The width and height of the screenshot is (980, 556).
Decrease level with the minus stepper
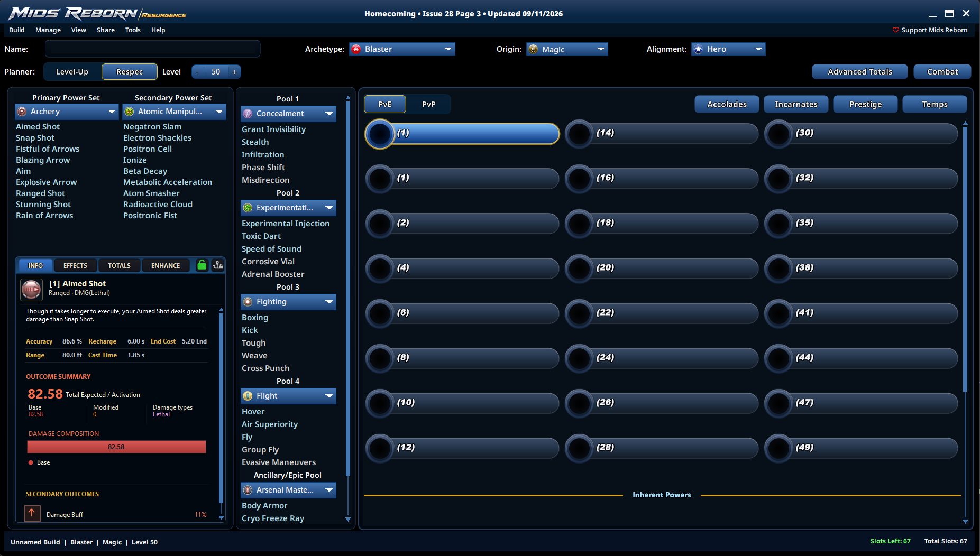point(198,72)
